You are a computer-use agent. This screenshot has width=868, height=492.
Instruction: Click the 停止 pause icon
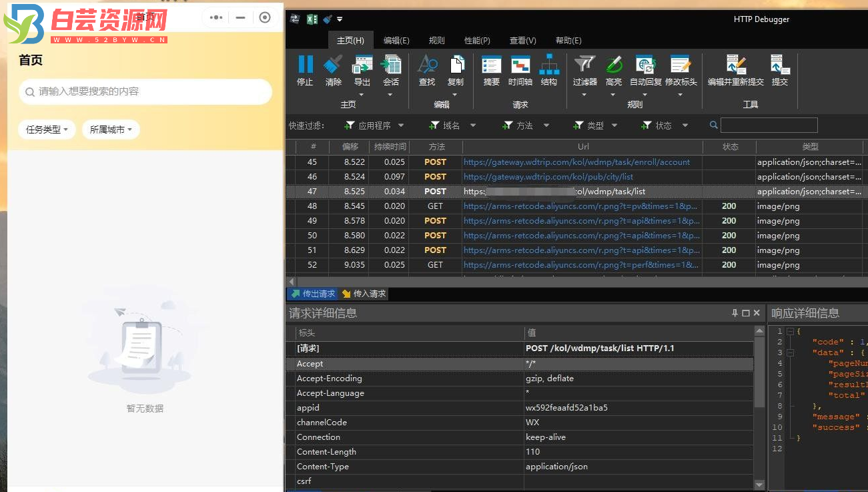pyautogui.click(x=305, y=64)
